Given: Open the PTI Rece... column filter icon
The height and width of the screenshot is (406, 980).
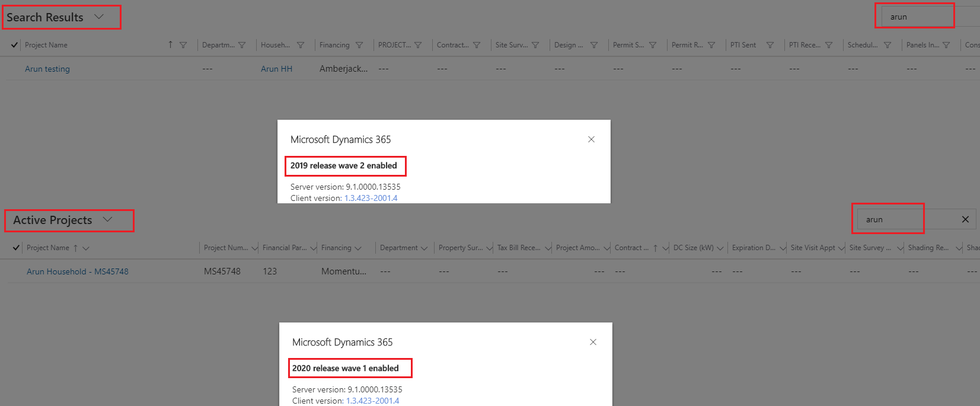Looking at the screenshot, I should [829, 45].
